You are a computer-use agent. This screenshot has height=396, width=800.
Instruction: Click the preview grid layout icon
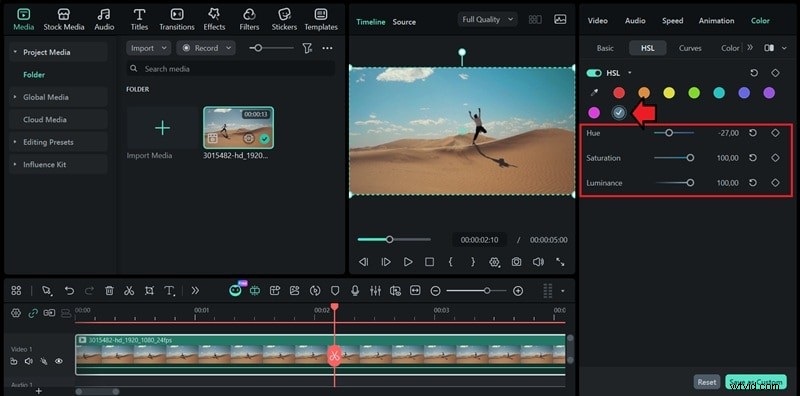pyautogui.click(x=535, y=19)
